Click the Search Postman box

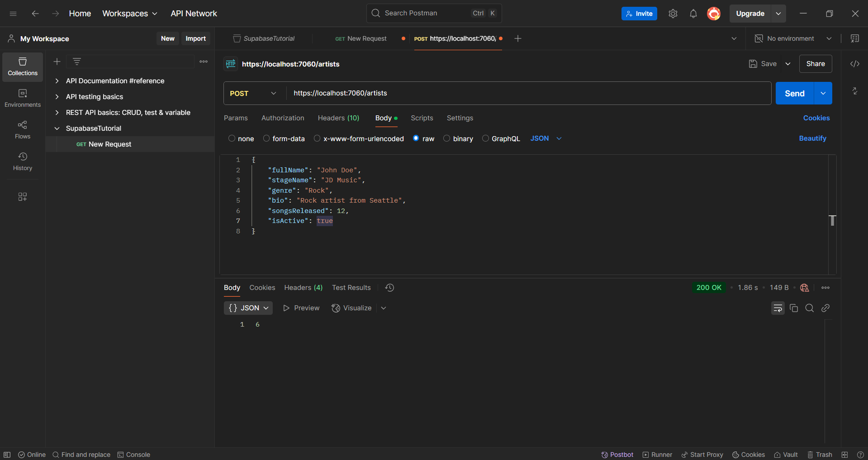pyautogui.click(x=434, y=14)
